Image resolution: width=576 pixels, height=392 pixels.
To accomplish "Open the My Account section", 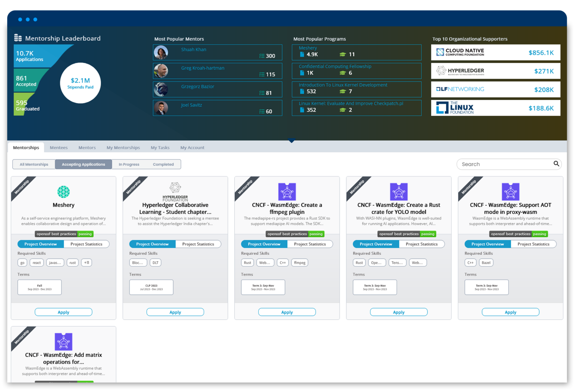I will [192, 147].
